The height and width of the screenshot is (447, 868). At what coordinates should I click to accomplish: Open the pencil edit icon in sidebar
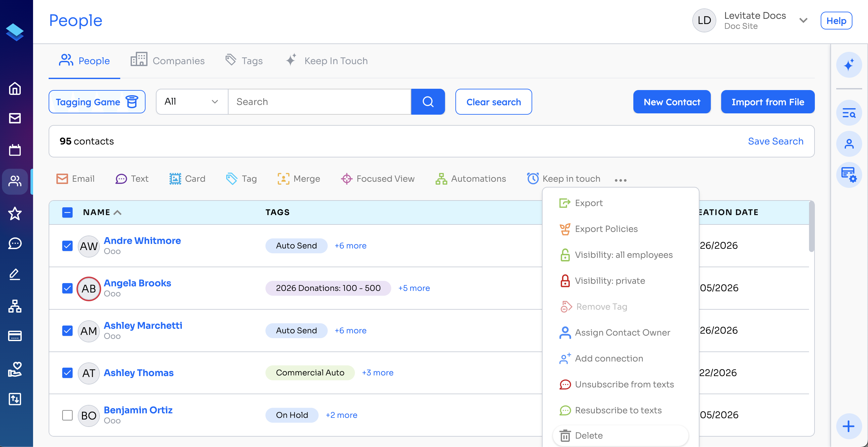pos(15,275)
